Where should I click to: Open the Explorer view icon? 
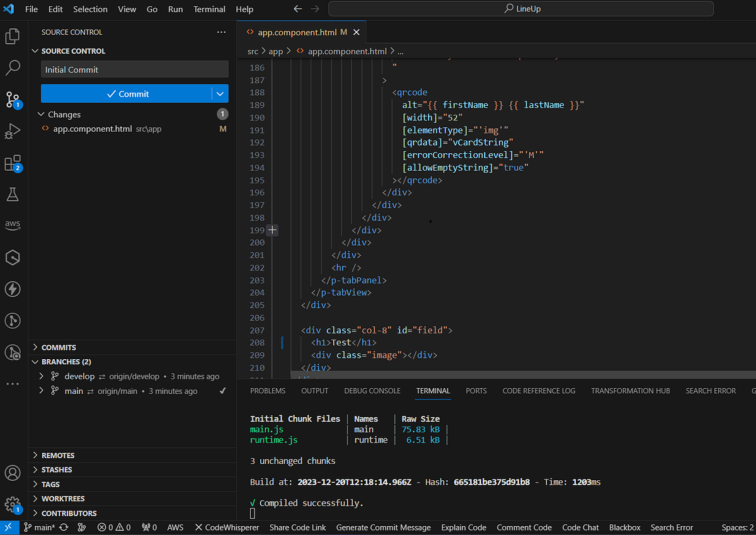13,36
